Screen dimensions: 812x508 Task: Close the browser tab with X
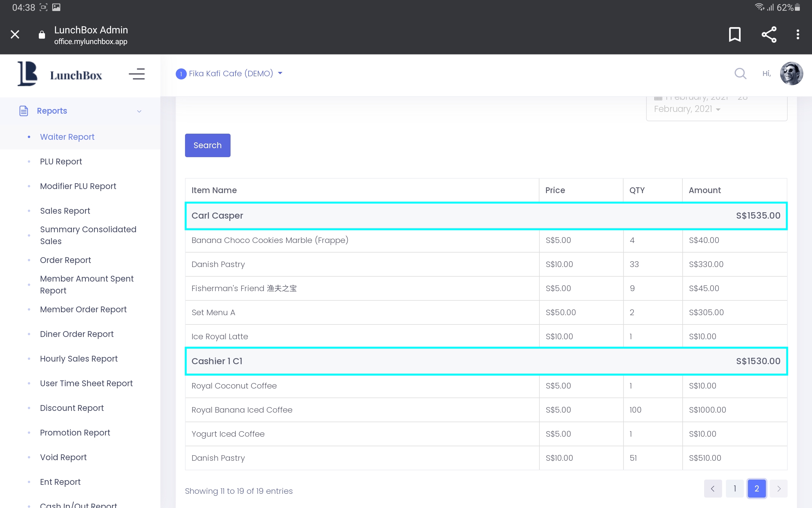[15, 34]
